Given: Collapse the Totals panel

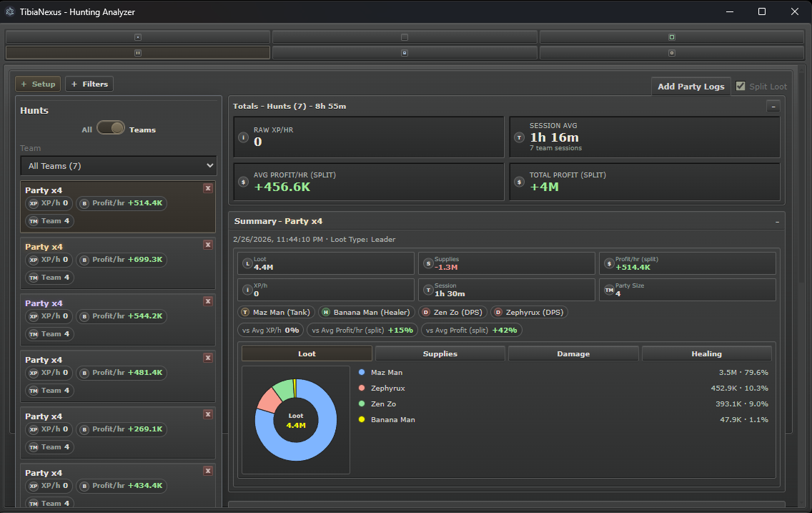Looking at the screenshot, I should (x=773, y=106).
